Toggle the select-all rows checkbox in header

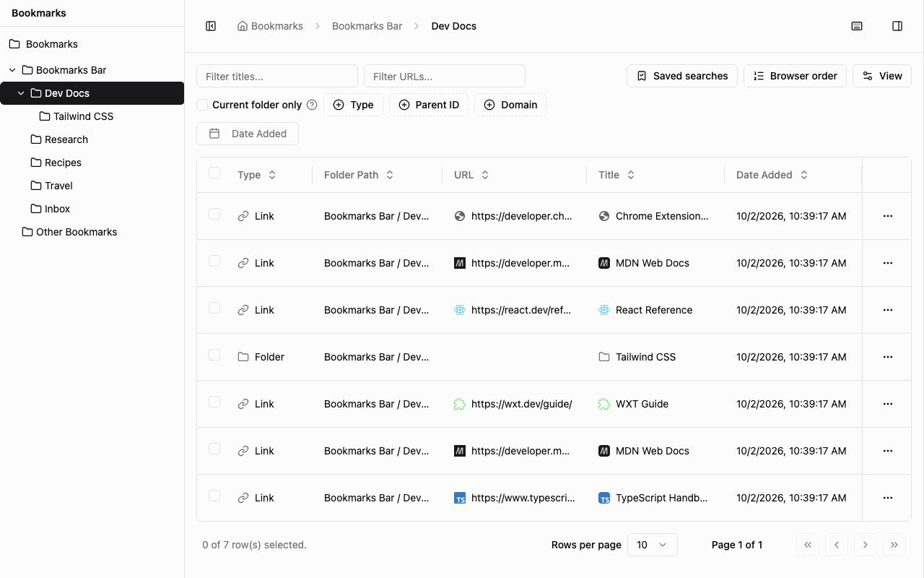tap(214, 173)
